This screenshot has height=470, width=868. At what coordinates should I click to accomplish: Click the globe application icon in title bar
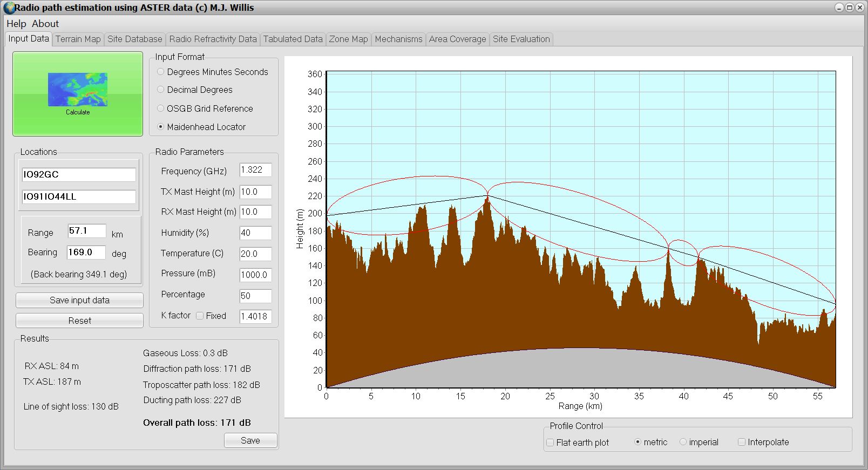(x=9, y=8)
